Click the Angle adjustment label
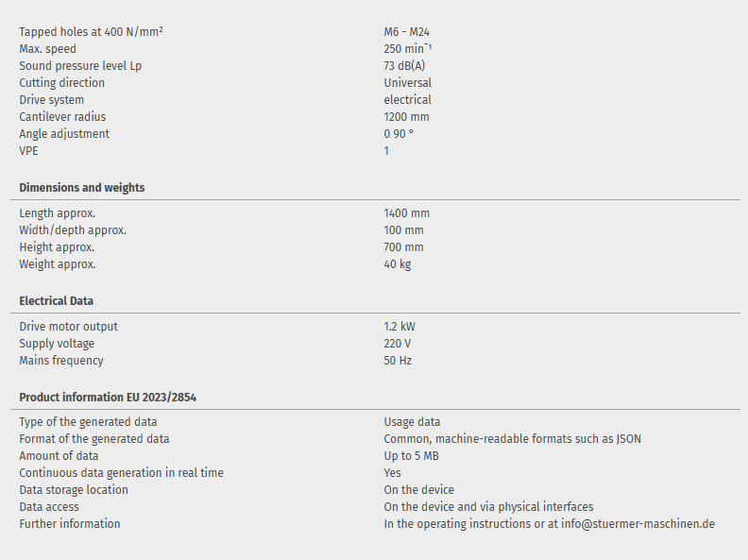The height and width of the screenshot is (560, 748). tap(64, 134)
